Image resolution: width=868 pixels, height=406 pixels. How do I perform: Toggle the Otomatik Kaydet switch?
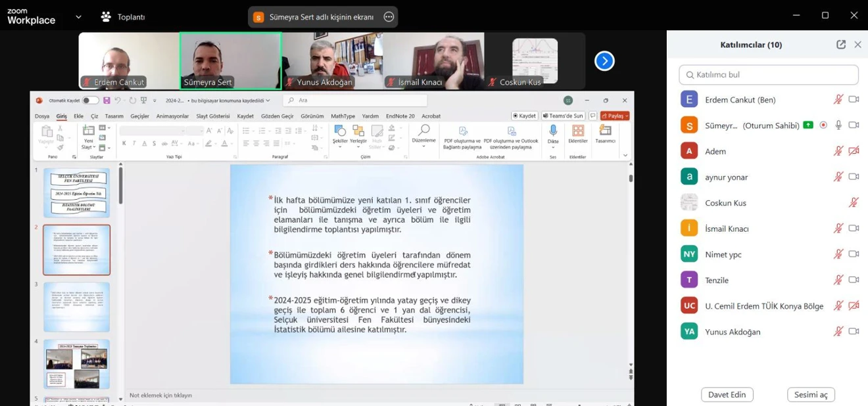click(x=90, y=101)
